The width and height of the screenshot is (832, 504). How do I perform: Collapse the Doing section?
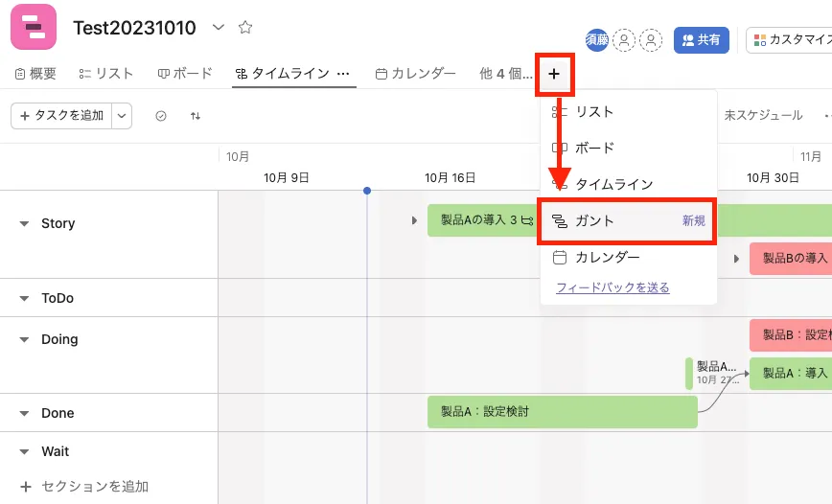[x=25, y=339]
